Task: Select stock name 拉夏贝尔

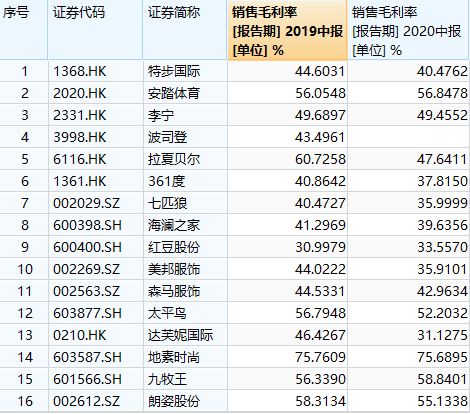Action: pyautogui.click(x=174, y=159)
